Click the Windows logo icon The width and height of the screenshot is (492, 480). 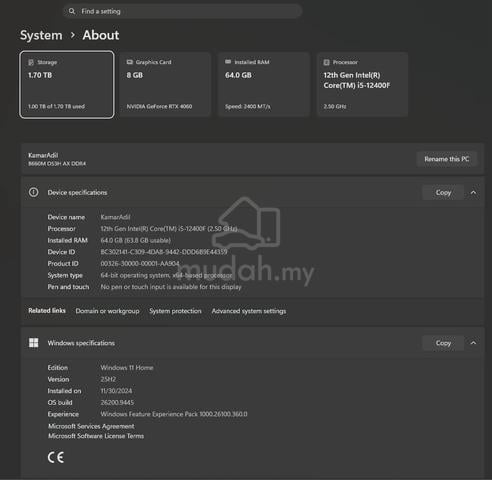tap(33, 343)
